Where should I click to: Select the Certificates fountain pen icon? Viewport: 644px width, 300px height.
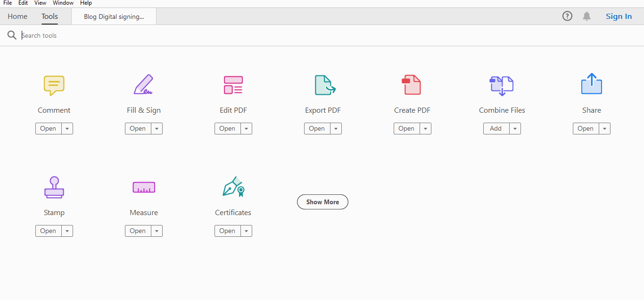233,187
